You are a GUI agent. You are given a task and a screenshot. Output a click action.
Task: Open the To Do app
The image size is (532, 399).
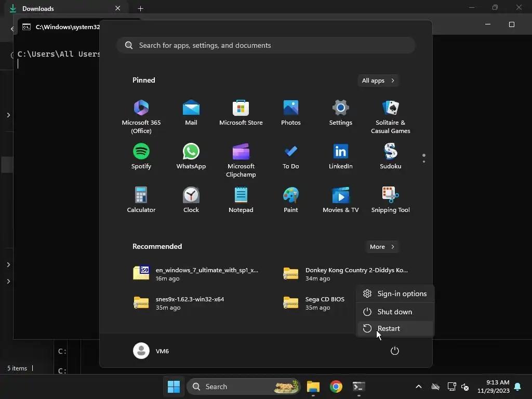point(291,157)
